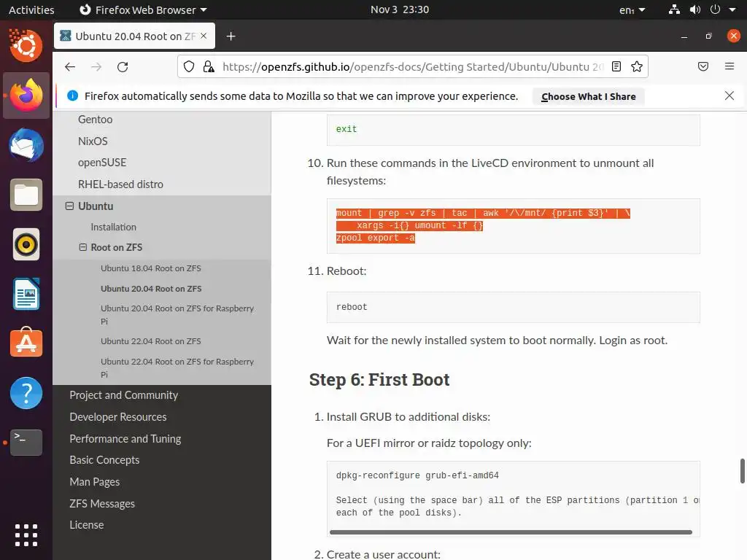Open system menu arrow in top bar

[732, 9]
